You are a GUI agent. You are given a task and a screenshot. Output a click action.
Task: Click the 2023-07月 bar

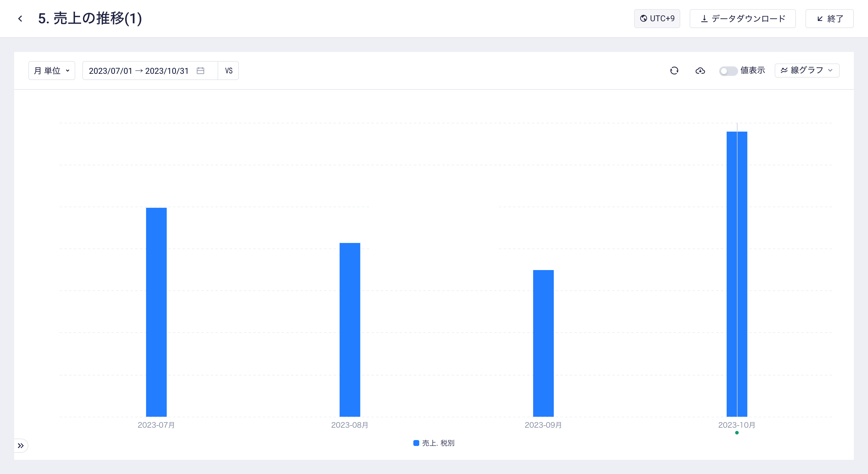[156, 312]
